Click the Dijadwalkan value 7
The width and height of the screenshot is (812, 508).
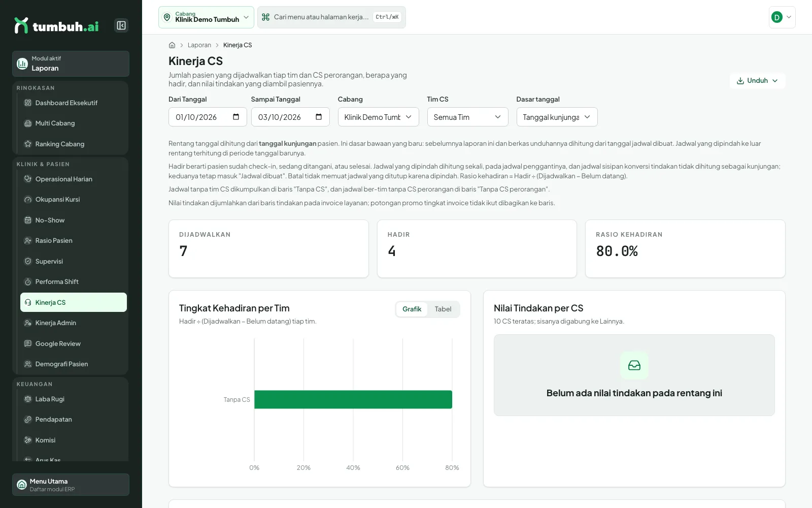click(184, 251)
